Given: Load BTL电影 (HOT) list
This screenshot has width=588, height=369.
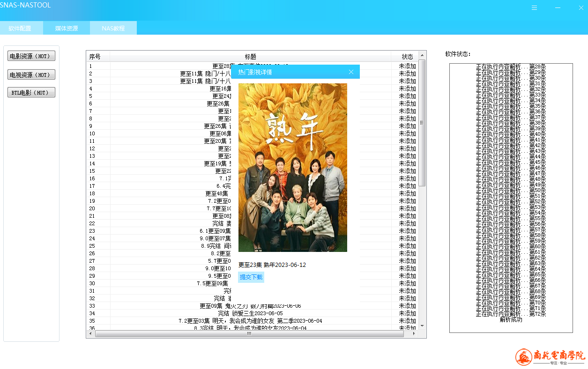Looking at the screenshot, I should (x=31, y=92).
